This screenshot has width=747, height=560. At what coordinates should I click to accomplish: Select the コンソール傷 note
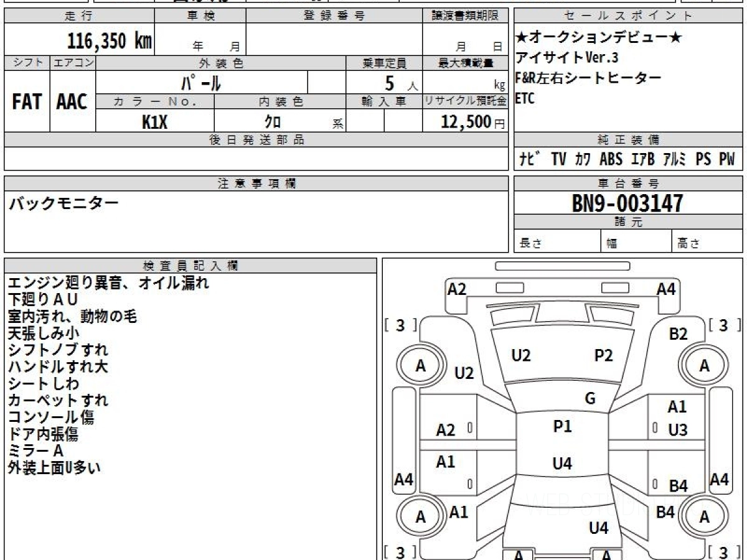tap(51, 417)
